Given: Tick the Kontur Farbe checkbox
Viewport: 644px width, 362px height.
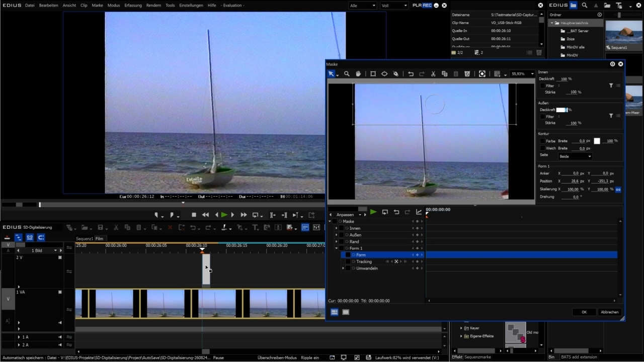Looking at the screenshot, I should click(x=542, y=141).
